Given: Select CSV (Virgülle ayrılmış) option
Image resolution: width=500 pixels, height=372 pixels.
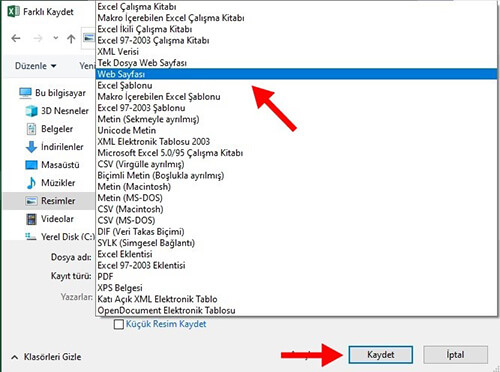Looking at the screenshot, I should pyautogui.click(x=297, y=164).
